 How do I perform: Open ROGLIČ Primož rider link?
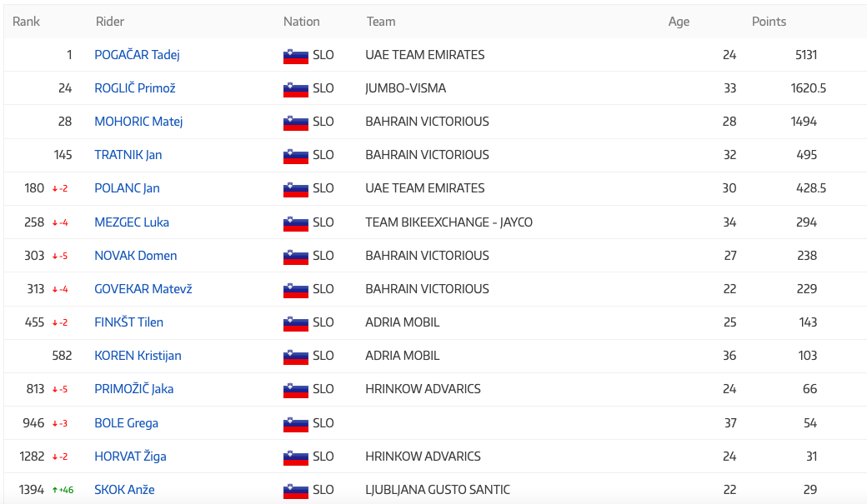(x=135, y=87)
